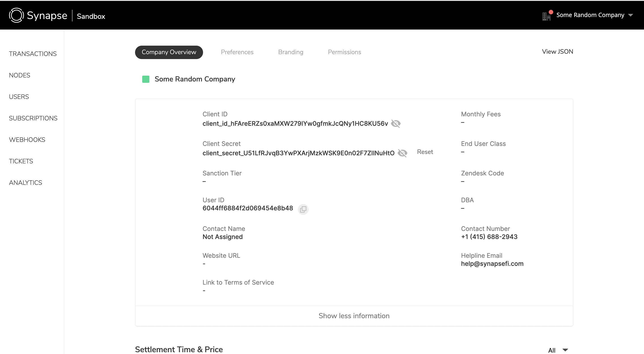Toggle visibility of the Client ID

396,124
